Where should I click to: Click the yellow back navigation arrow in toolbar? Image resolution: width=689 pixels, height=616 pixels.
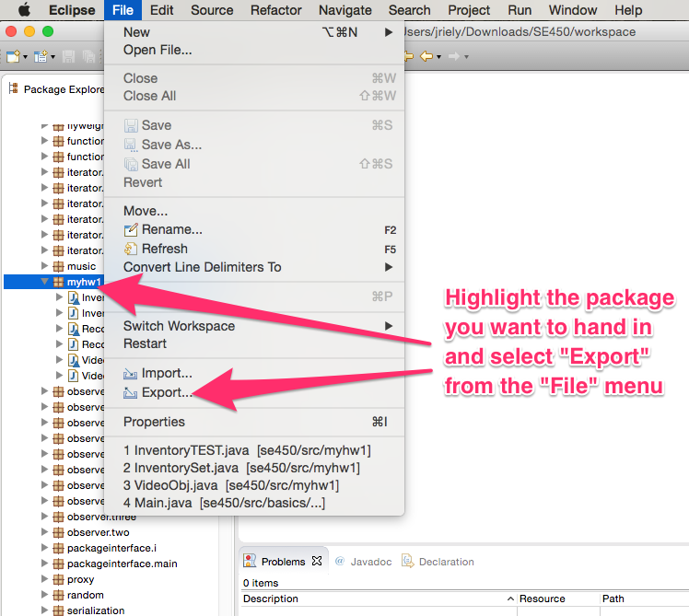click(426, 56)
